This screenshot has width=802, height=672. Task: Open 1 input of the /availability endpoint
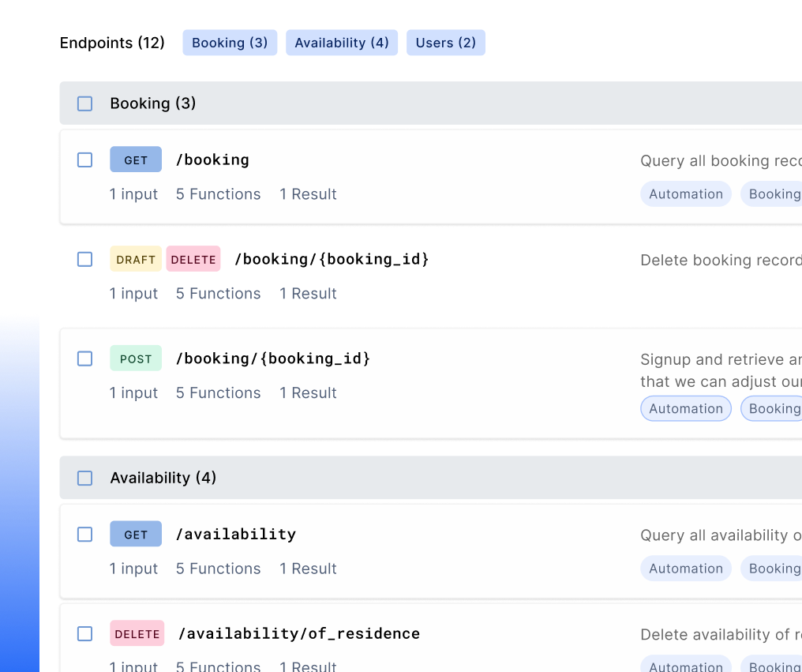coord(133,569)
